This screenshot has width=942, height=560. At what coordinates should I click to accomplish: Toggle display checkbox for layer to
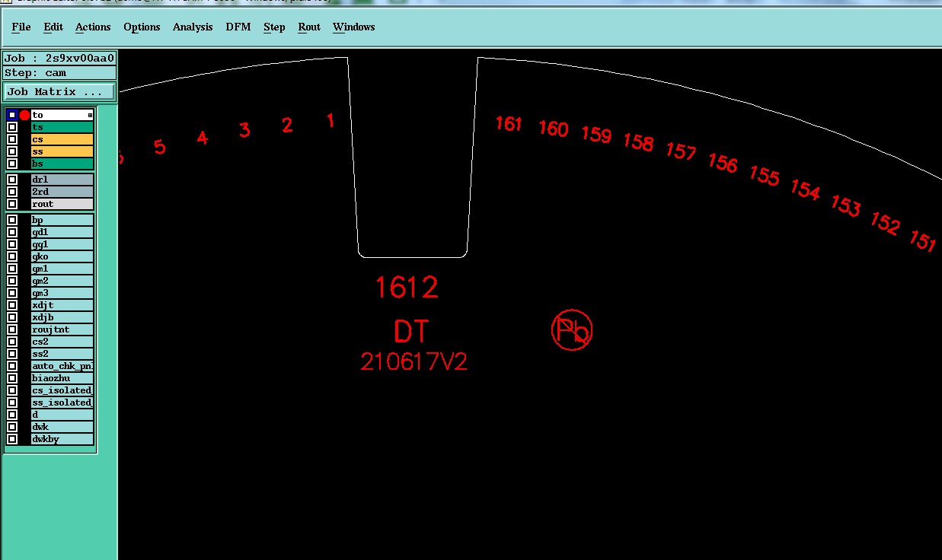click(12, 115)
